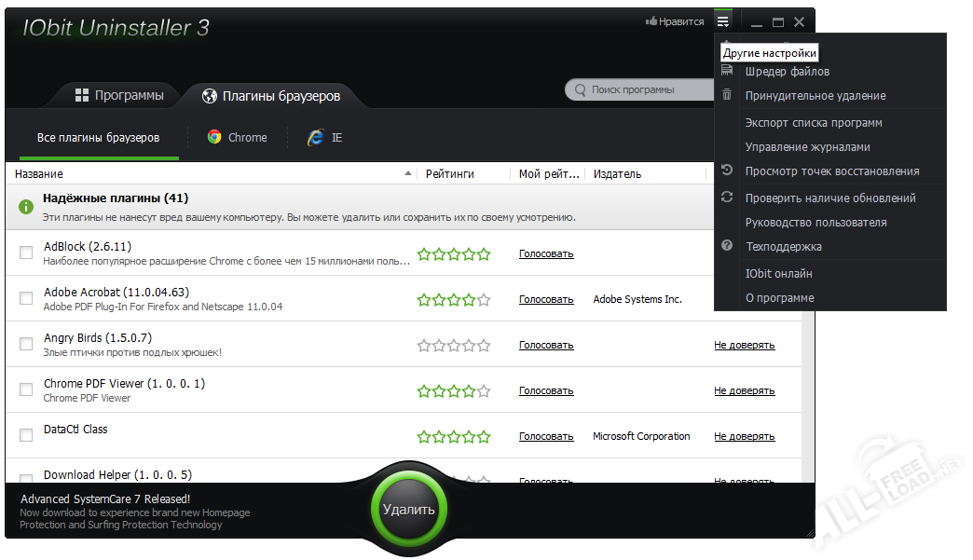Switch to the Программы tab
Image resolution: width=973 pixels, height=560 pixels.
(x=119, y=95)
